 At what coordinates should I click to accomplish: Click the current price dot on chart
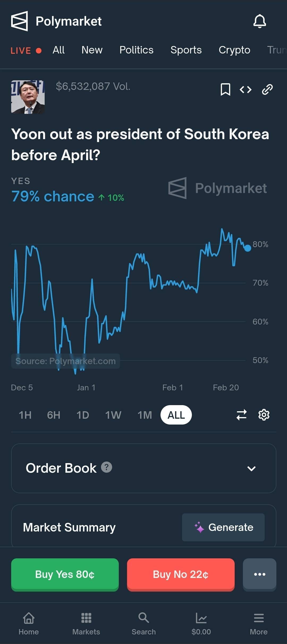tap(248, 248)
